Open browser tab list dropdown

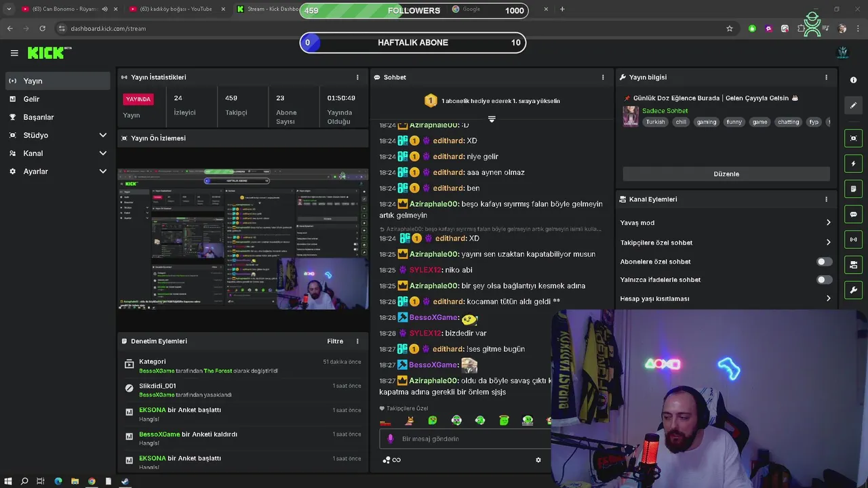click(9, 9)
